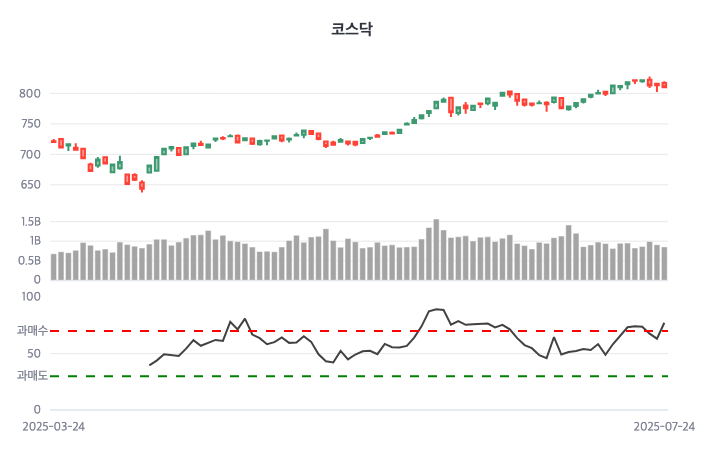This screenshot has width=704, height=450.
Task: Click the 1B volume axis label
Action: pos(33,241)
